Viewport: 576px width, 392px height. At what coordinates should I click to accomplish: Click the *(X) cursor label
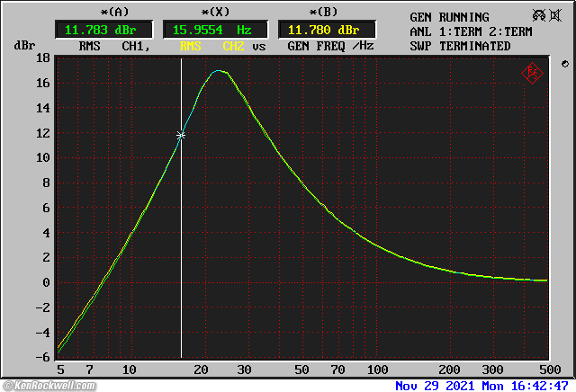click(x=216, y=12)
